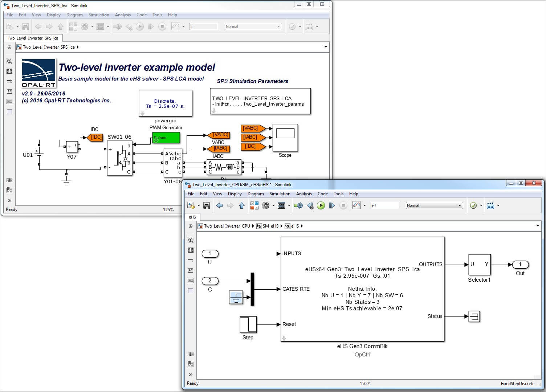This screenshot has width=546, height=392.
Task: Open Build Model dropdown arrow in eHS window
Action: (x=498, y=205)
